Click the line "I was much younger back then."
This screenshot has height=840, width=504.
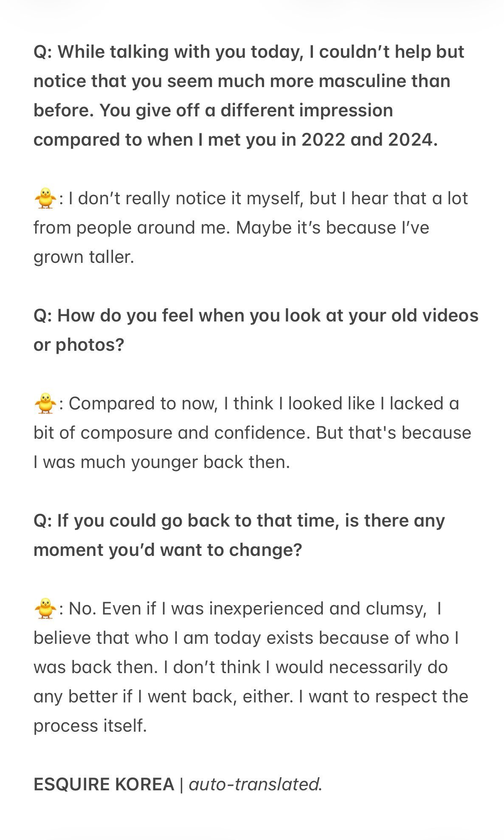coord(162,462)
